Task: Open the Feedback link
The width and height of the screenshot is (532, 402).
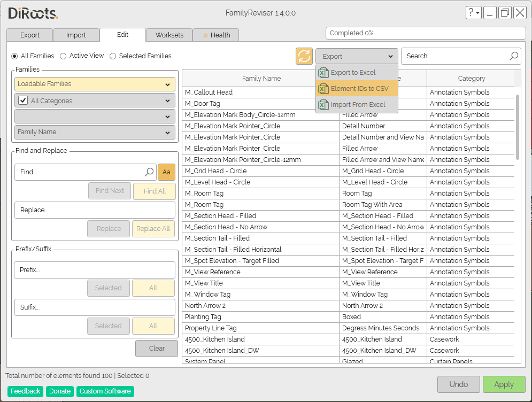Action: (26, 391)
